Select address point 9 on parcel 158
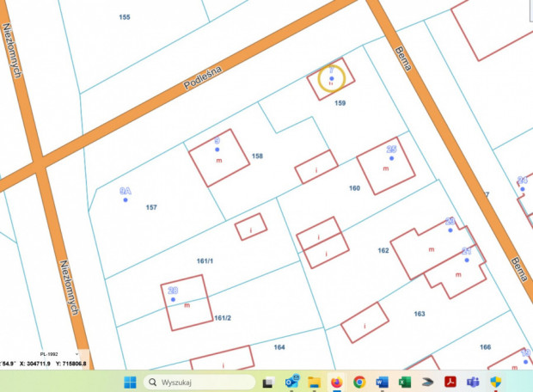This screenshot has width=533, height=392. (x=217, y=149)
